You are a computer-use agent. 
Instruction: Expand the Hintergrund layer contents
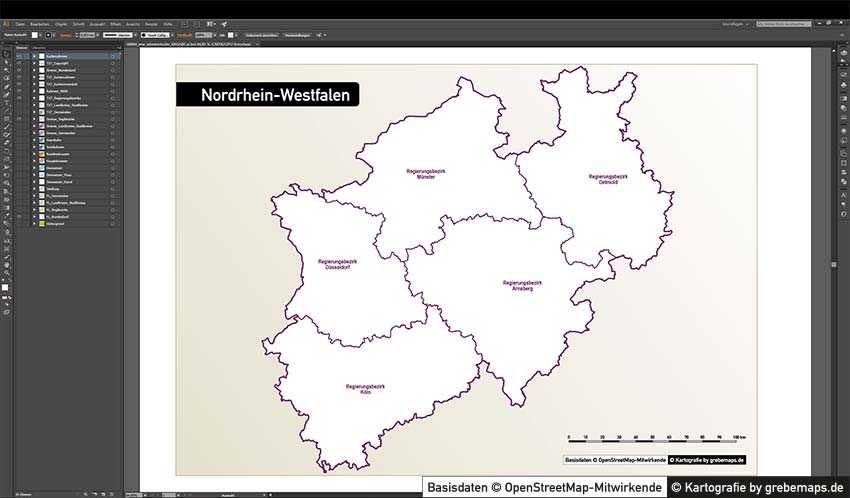[34, 223]
